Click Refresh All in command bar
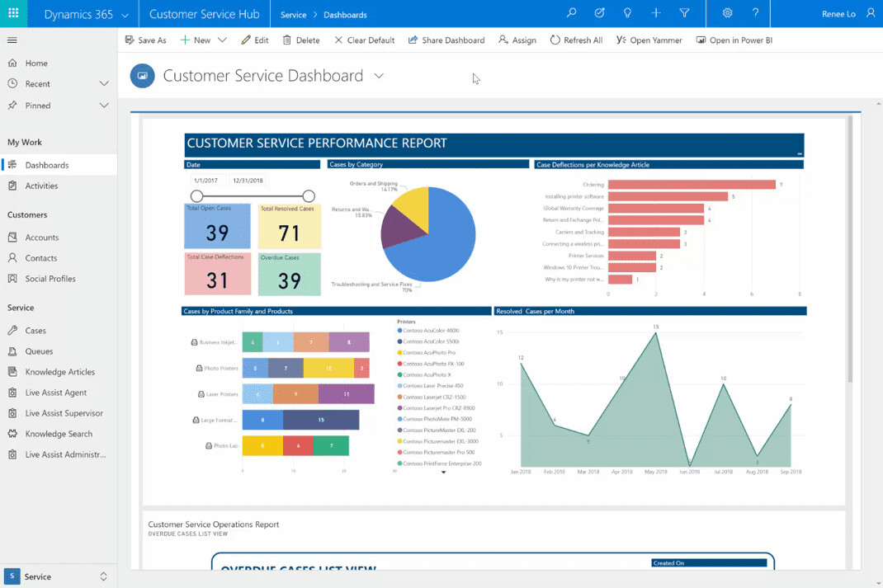 576,40
